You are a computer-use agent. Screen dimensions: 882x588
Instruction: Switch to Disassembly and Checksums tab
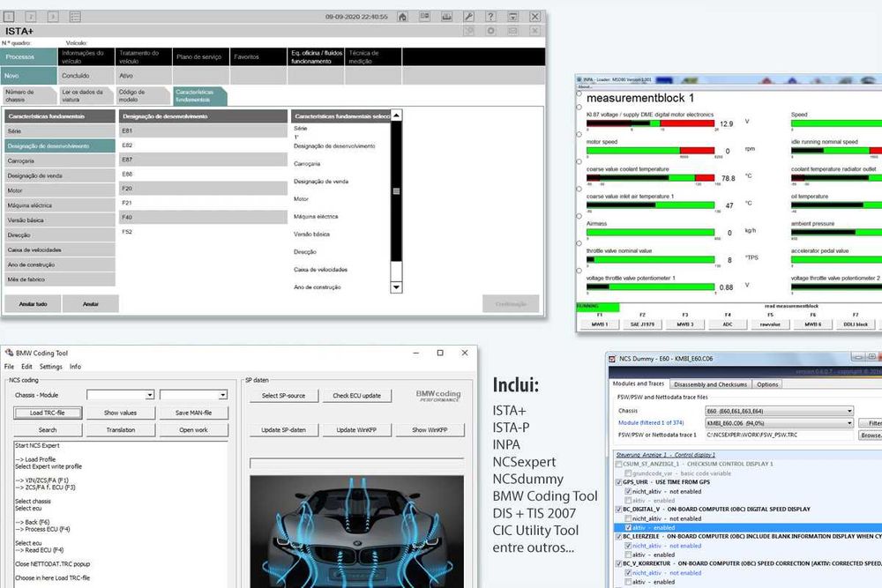pos(710,384)
